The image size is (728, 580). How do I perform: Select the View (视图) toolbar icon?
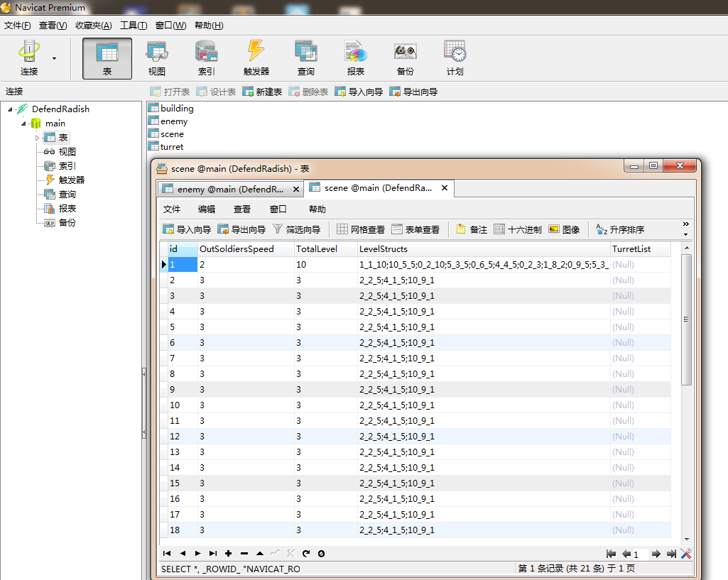click(156, 58)
